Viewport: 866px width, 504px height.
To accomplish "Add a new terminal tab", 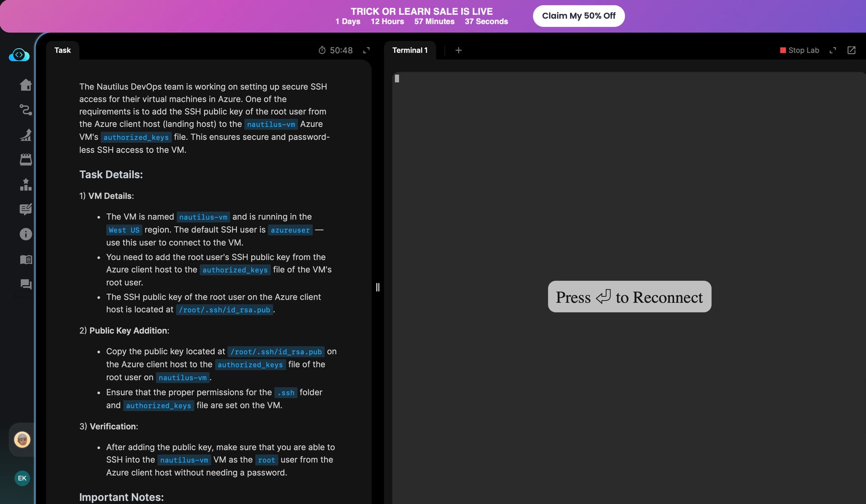I will point(458,50).
